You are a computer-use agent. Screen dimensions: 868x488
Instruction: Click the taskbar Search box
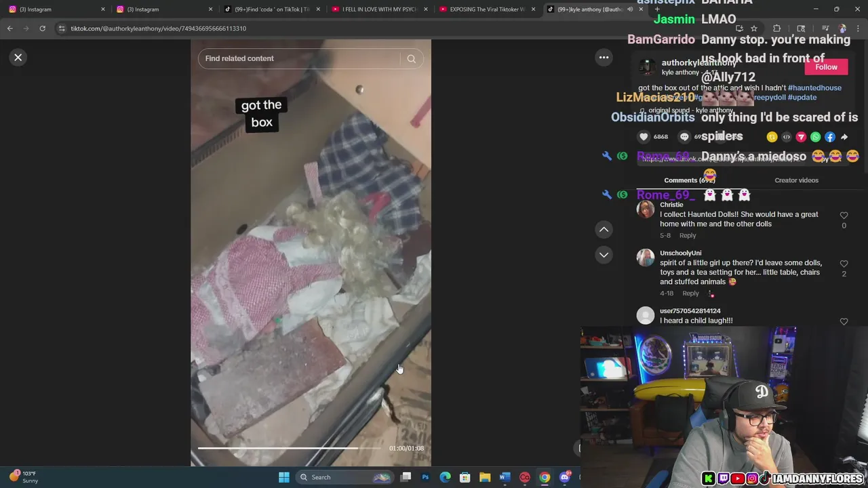(346, 477)
